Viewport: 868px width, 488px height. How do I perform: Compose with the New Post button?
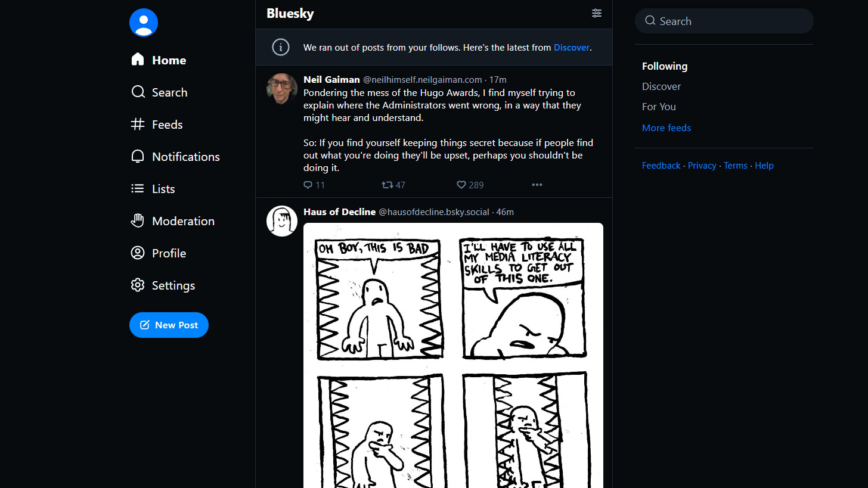click(x=169, y=325)
